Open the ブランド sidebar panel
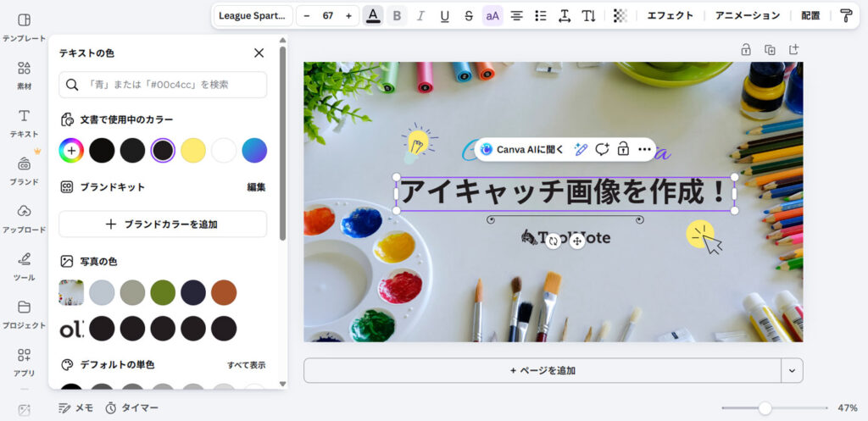Image resolution: width=868 pixels, height=421 pixels. click(24, 171)
